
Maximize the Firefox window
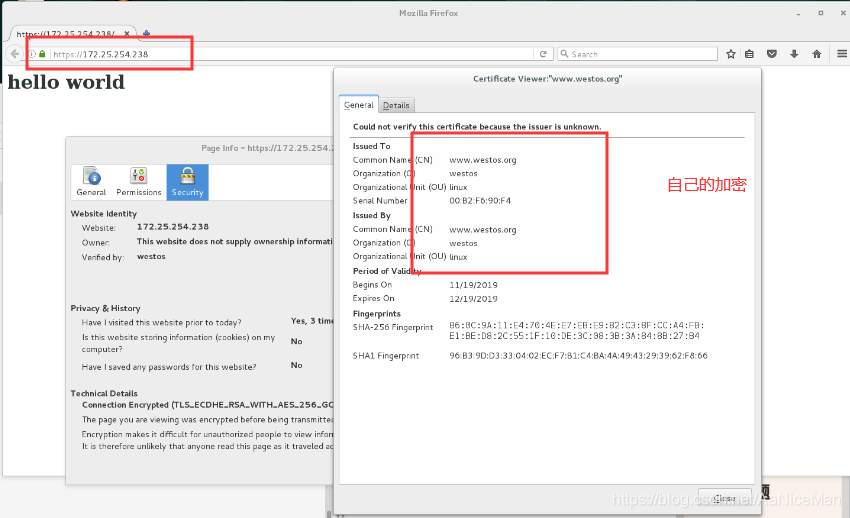(821, 13)
